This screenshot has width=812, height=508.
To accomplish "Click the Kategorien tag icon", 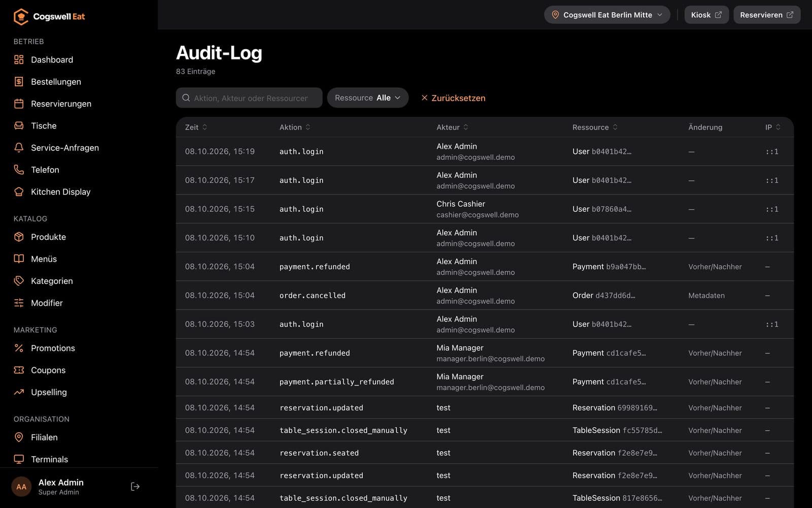I will (x=19, y=281).
